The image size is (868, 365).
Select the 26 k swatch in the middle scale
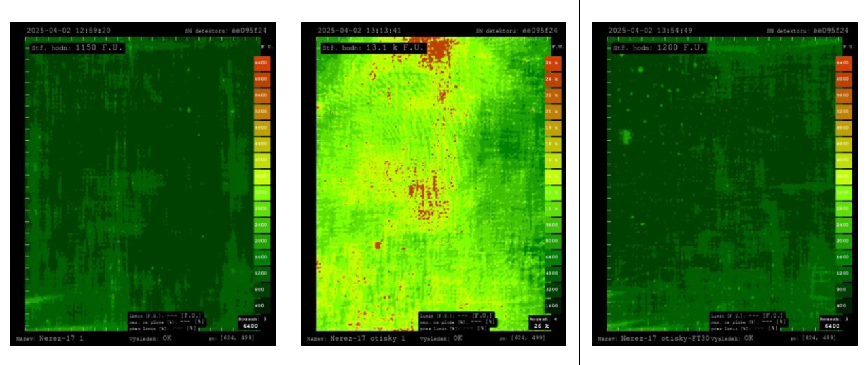(552, 62)
